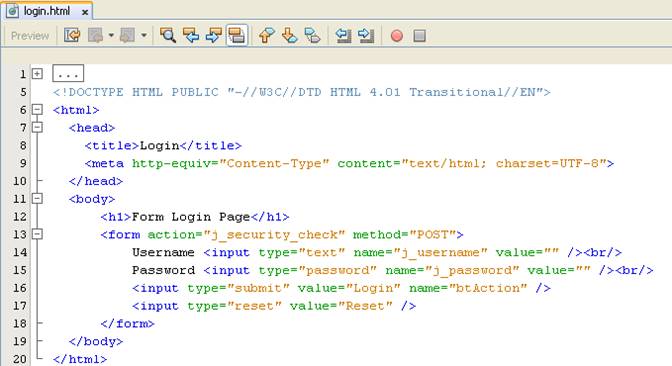
Task: Click the navigate Back toolbar icon
Action: tap(96, 35)
